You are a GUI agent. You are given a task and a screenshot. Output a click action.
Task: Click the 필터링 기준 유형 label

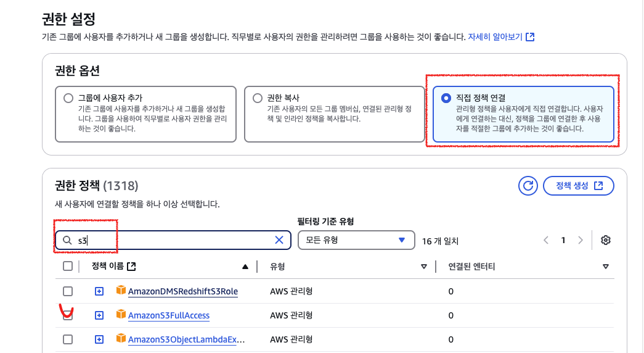[x=325, y=222]
